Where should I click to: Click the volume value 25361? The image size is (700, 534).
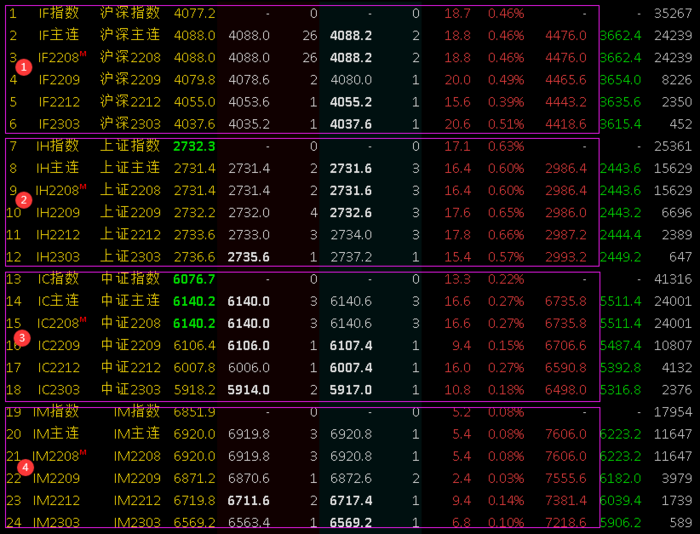tap(673, 146)
